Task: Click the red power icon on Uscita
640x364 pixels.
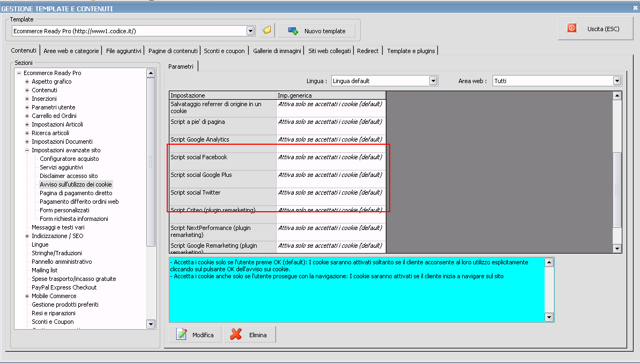Action: 572,28
